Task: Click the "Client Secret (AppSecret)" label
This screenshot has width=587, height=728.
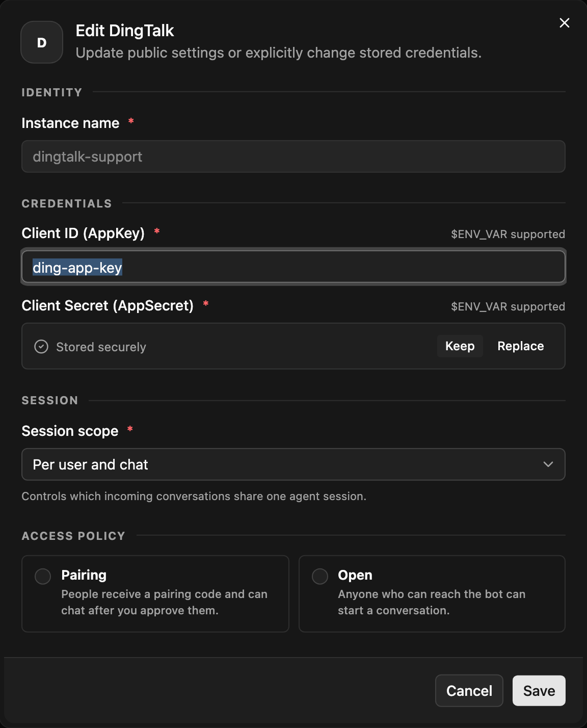Action: (108, 305)
